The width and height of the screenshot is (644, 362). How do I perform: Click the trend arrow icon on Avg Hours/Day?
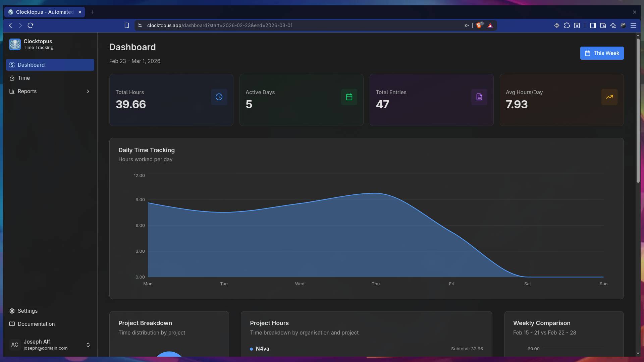(609, 97)
